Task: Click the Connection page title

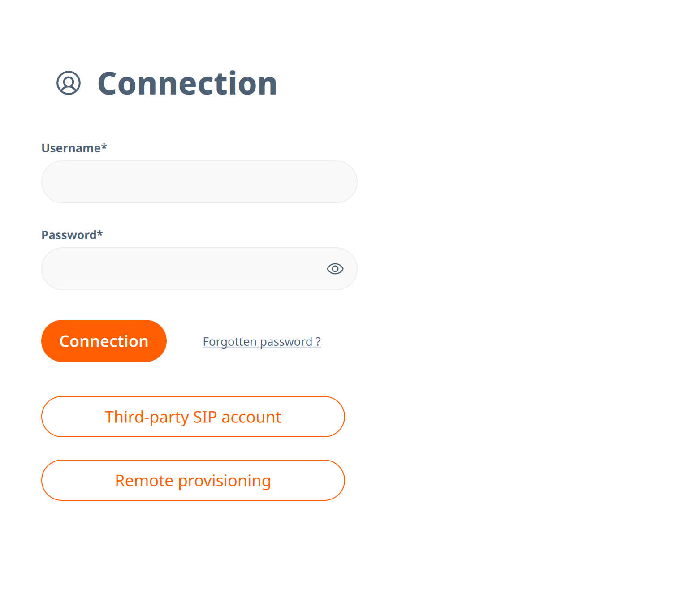Action: click(x=187, y=83)
